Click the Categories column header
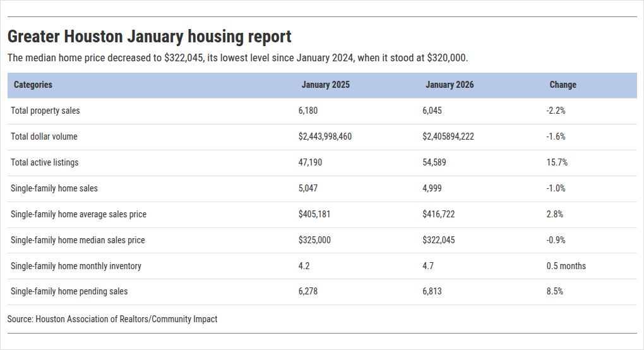 (x=33, y=85)
